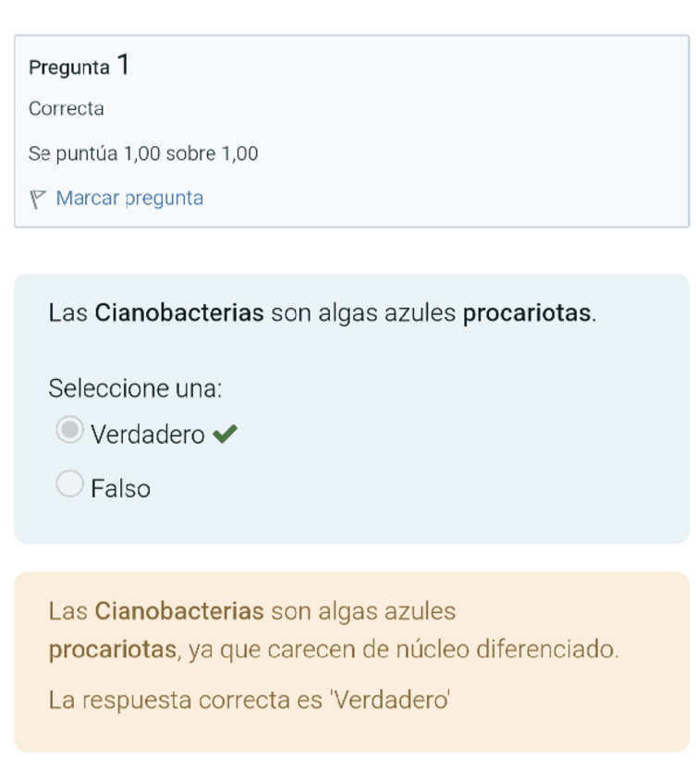Click the Correcta status text

[67, 109]
